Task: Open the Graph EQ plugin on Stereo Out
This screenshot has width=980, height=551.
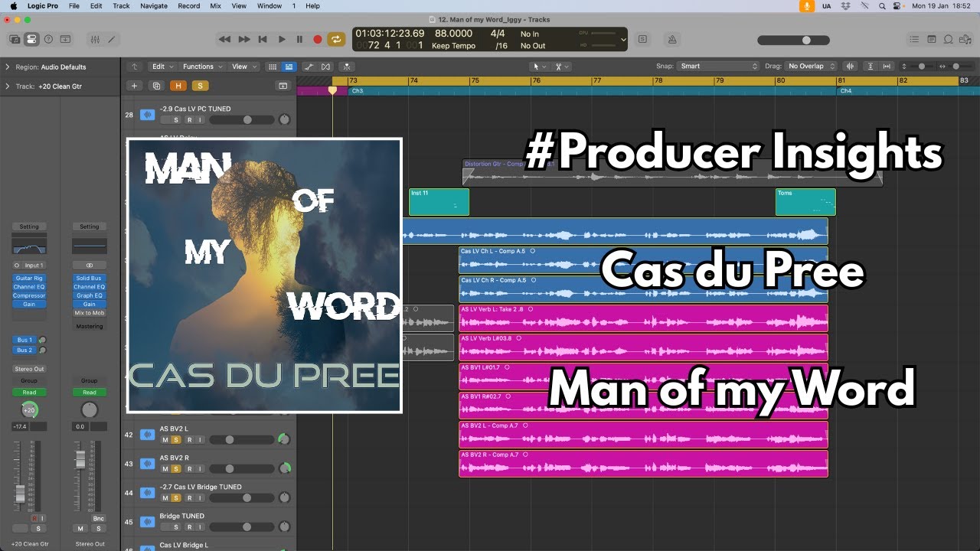Action: tap(90, 295)
